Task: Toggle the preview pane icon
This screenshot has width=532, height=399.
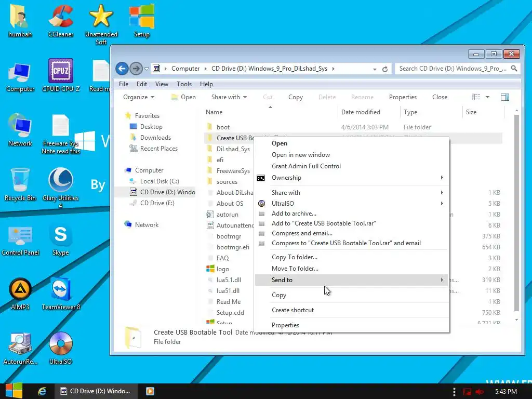Action: [505, 97]
